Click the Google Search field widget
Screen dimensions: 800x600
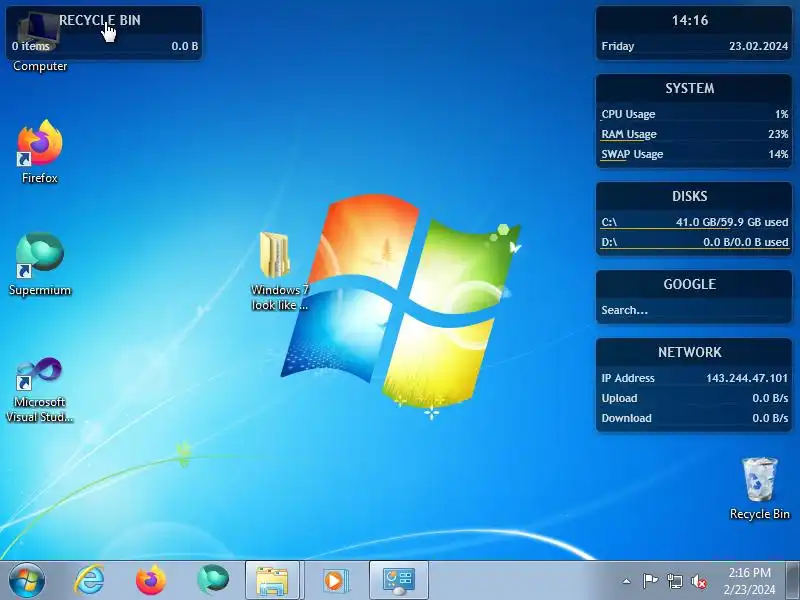point(694,310)
